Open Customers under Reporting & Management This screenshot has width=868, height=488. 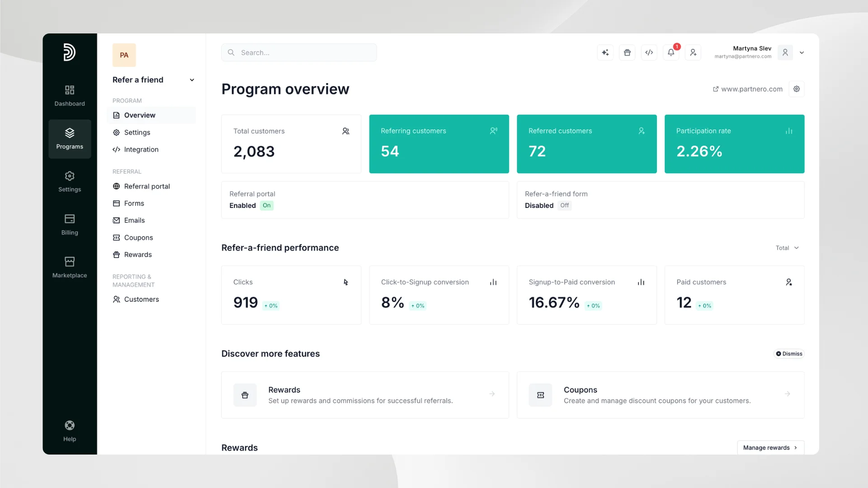click(x=151, y=300)
